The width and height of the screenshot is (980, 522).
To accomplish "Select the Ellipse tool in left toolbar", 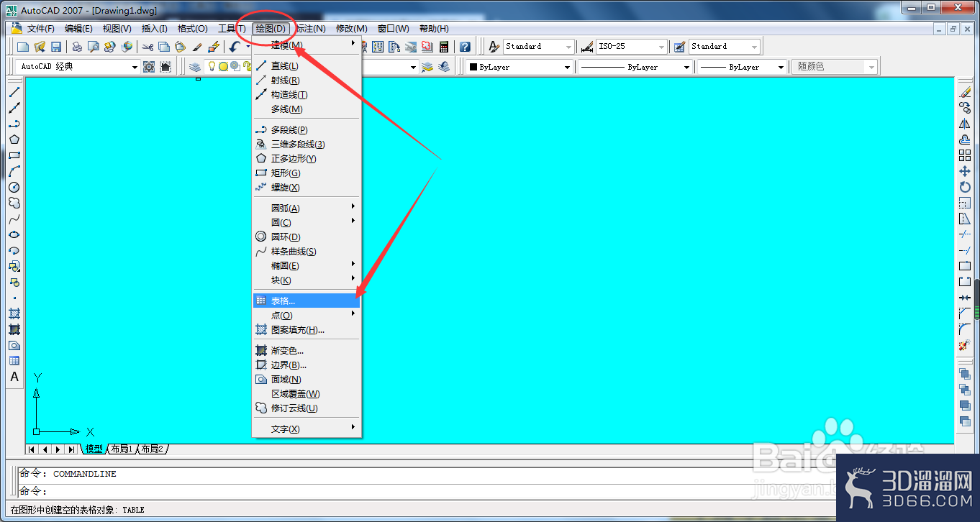I will point(14,234).
